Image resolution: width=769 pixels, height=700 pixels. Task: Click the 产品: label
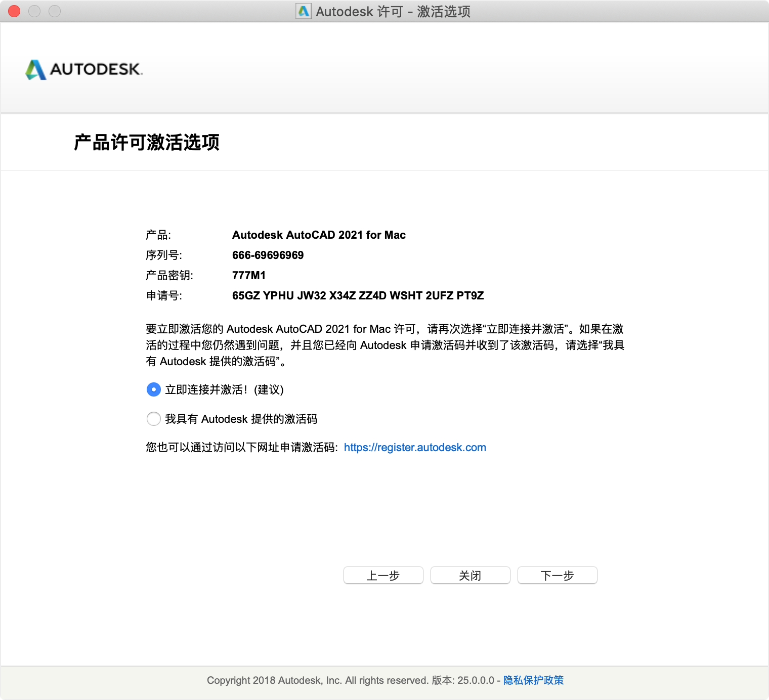(158, 235)
